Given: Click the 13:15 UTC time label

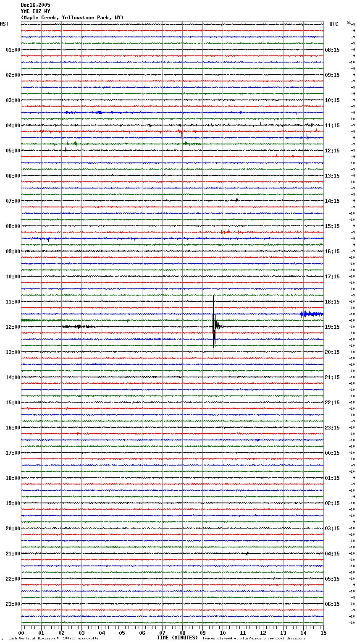Looking at the screenshot, I should tap(332, 176).
